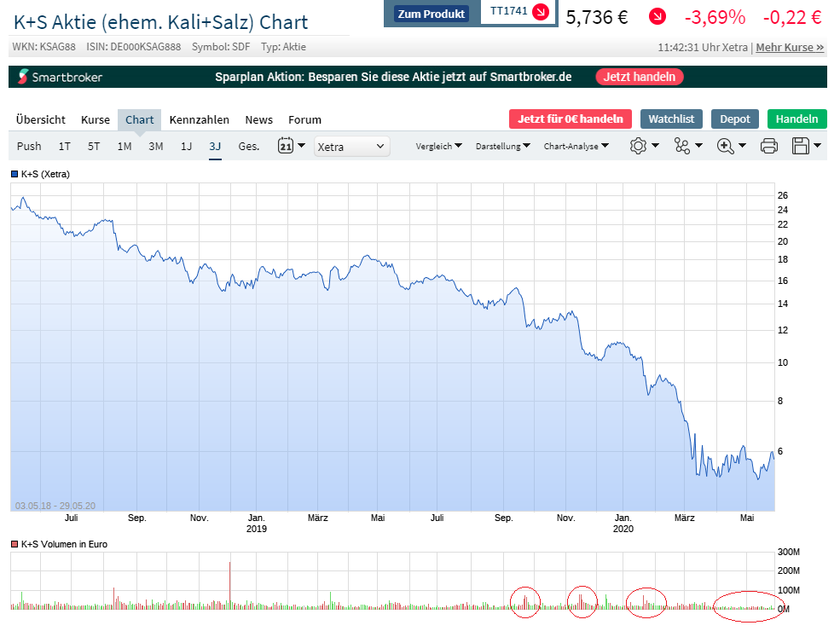The height and width of the screenshot is (637, 840).
Task: Print the chart via printer icon
Action: [x=768, y=147]
